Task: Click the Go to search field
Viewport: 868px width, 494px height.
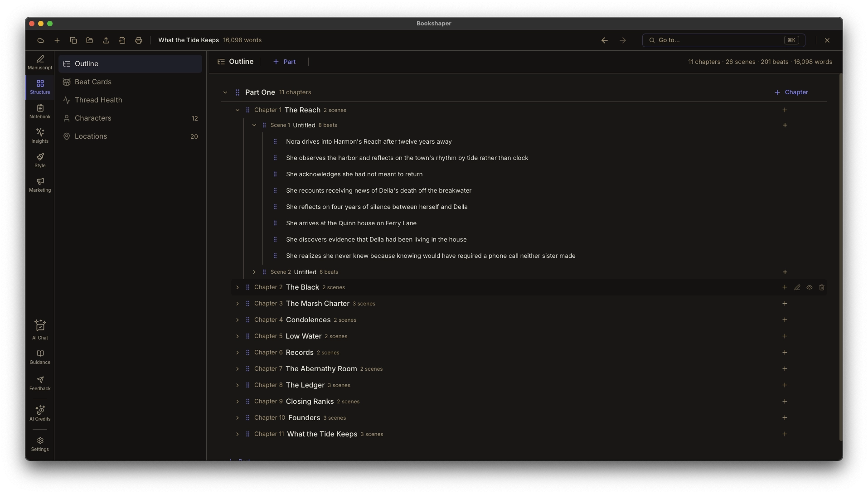Action: pyautogui.click(x=723, y=40)
